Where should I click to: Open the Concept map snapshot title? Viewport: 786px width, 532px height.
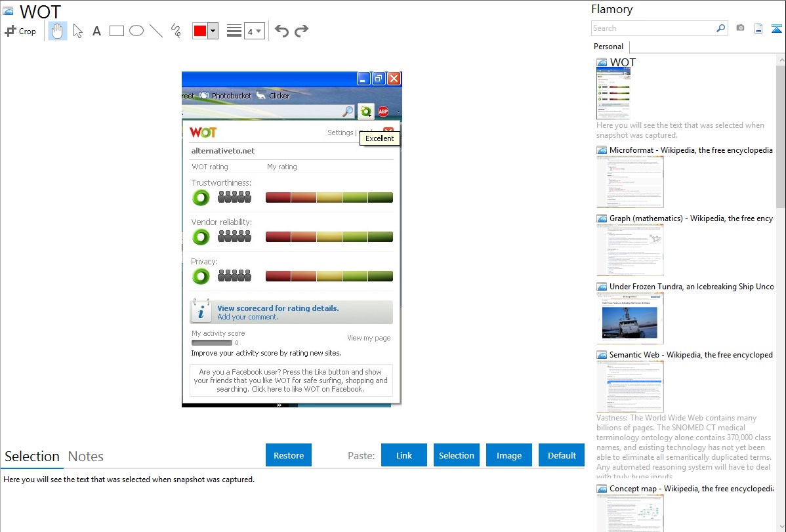tap(692, 488)
